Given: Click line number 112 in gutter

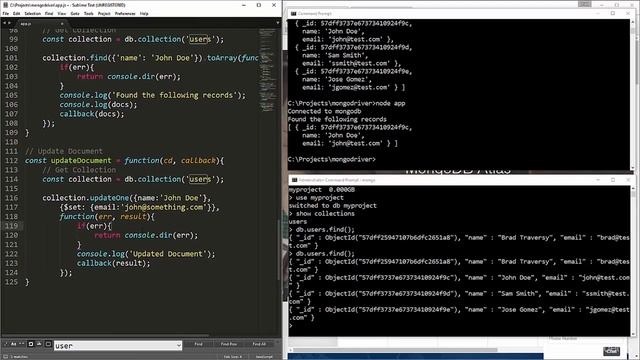Looking at the screenshot, I should tap(11, 160).
